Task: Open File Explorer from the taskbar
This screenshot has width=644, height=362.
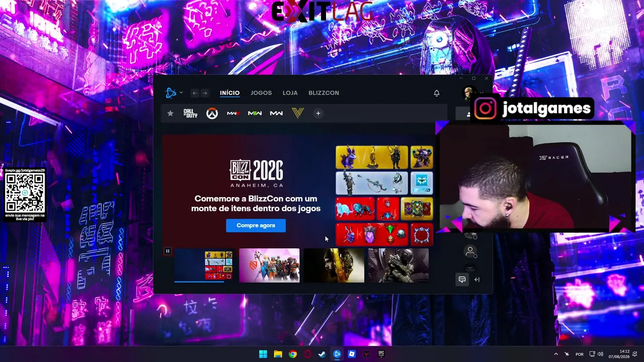Action: click(278, 354)
